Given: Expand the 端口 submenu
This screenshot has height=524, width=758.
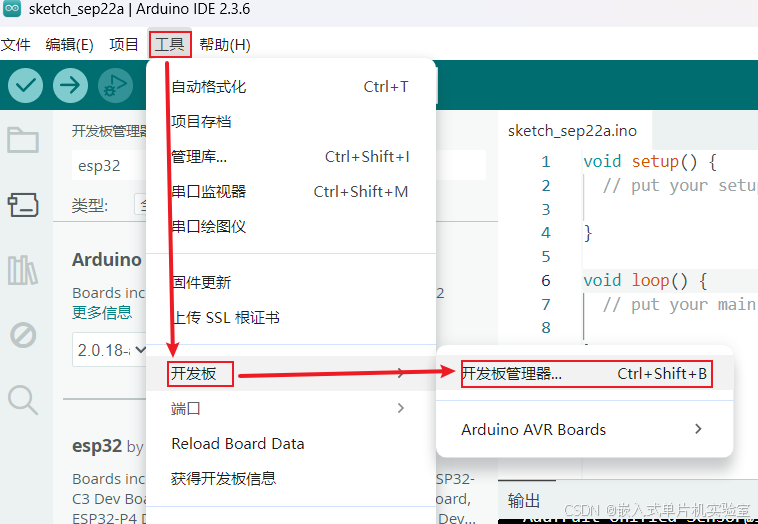Looking at the screenshot, I should (x=291, y=408).
